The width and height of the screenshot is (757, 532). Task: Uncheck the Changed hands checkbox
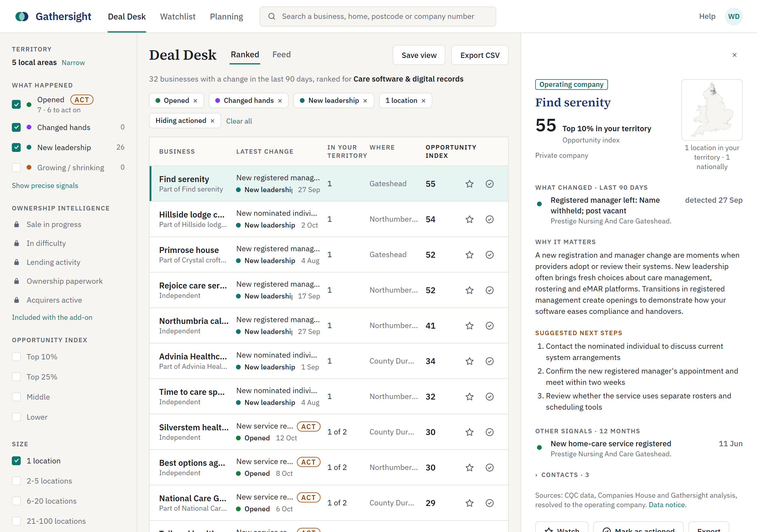[16, 127]
